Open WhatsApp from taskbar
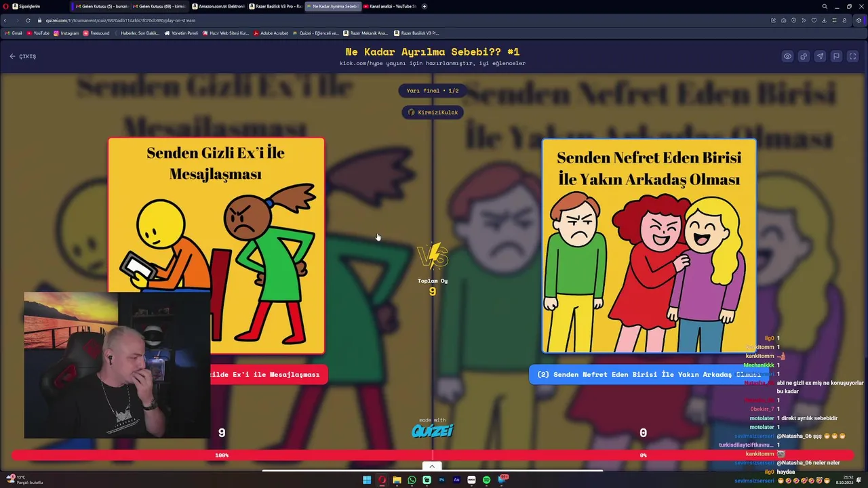 pos(412,480)
